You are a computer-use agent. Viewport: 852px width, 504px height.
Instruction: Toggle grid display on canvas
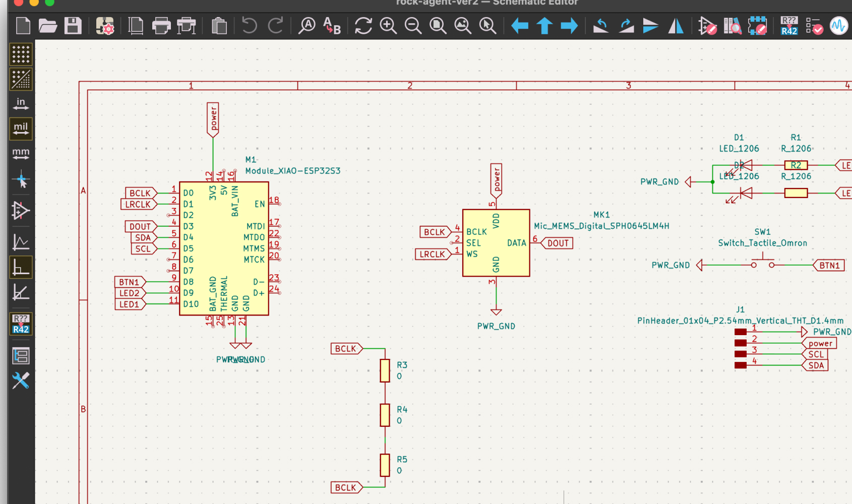click(21, 54)
